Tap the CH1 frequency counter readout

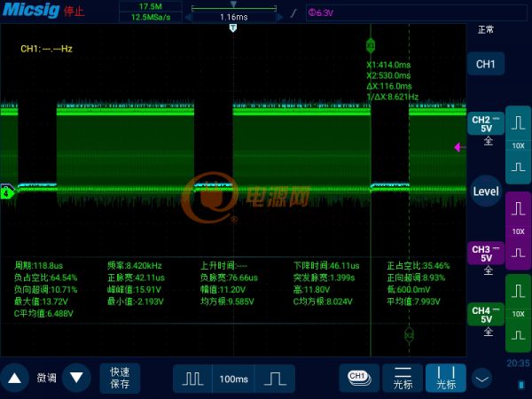coord(46,49)
